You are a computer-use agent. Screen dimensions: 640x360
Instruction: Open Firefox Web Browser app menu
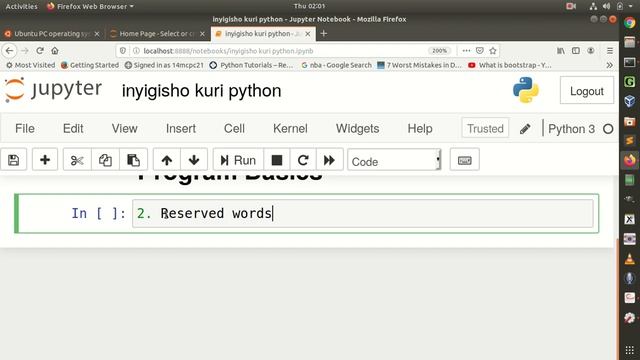[x=90, y=6]
